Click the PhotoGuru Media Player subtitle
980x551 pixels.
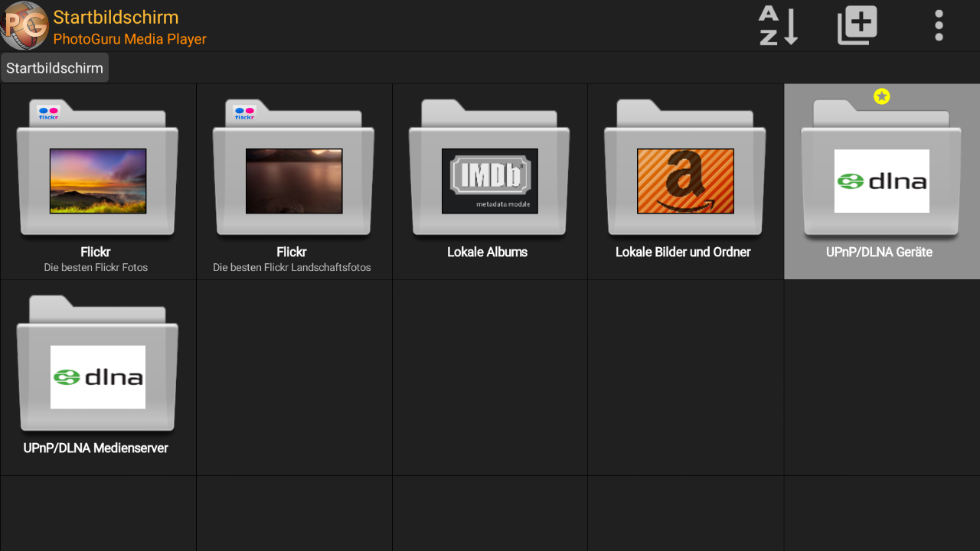tap(130, 39)
